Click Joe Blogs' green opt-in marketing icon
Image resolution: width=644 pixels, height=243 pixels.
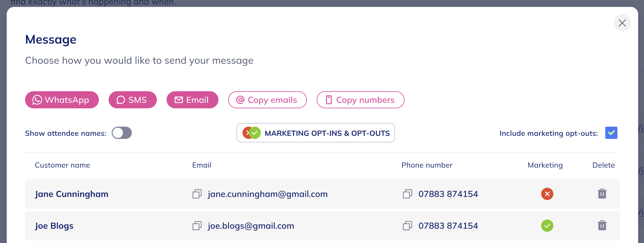tap(547, 226)
